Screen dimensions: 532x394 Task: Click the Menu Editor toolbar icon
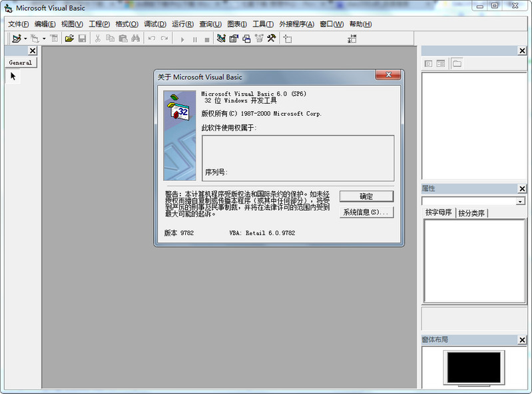(54, 39)
